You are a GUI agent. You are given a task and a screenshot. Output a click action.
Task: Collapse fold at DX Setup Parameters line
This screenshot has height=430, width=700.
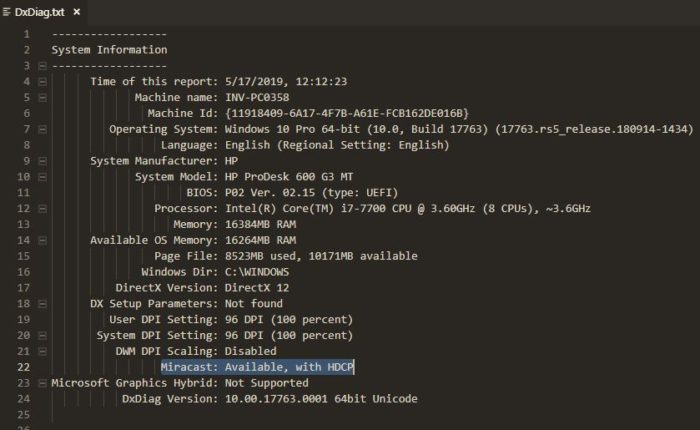tap(42, 304)
